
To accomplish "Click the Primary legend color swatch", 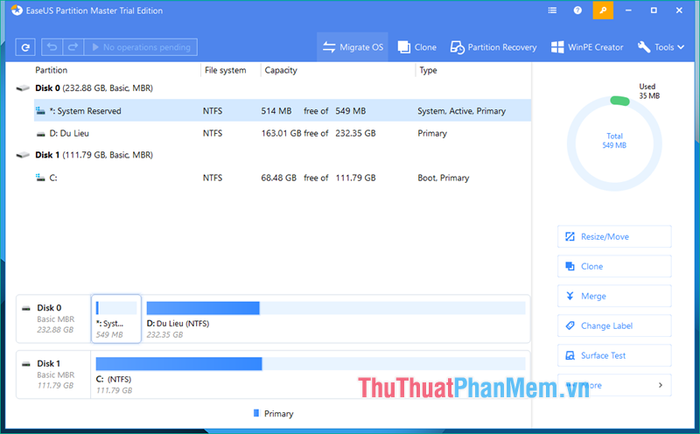I will pos(256,413).
